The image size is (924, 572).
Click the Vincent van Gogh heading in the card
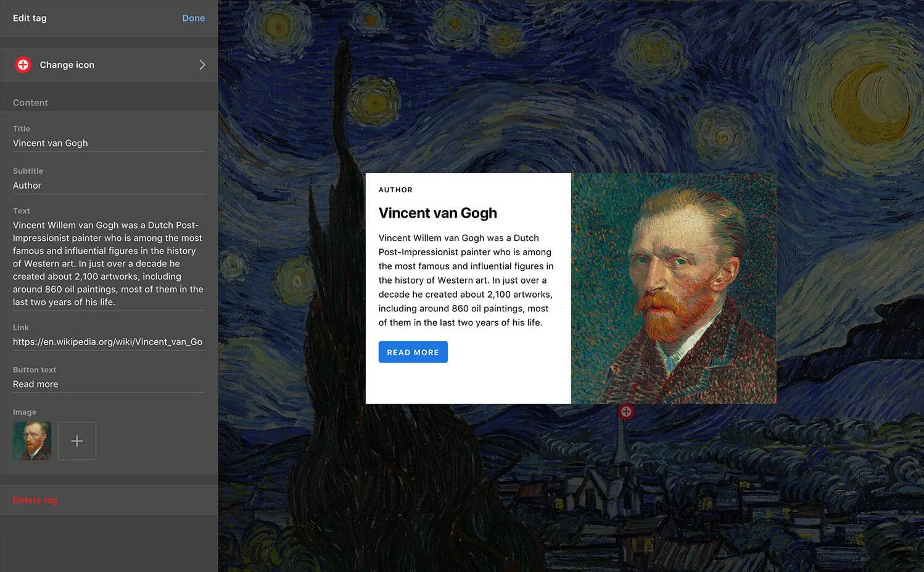[438, 213]
